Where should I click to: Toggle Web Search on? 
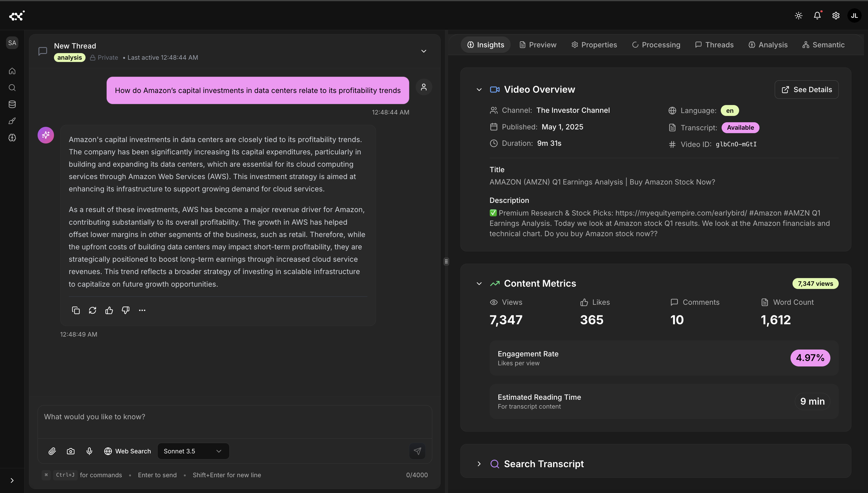tap(127, 451)
